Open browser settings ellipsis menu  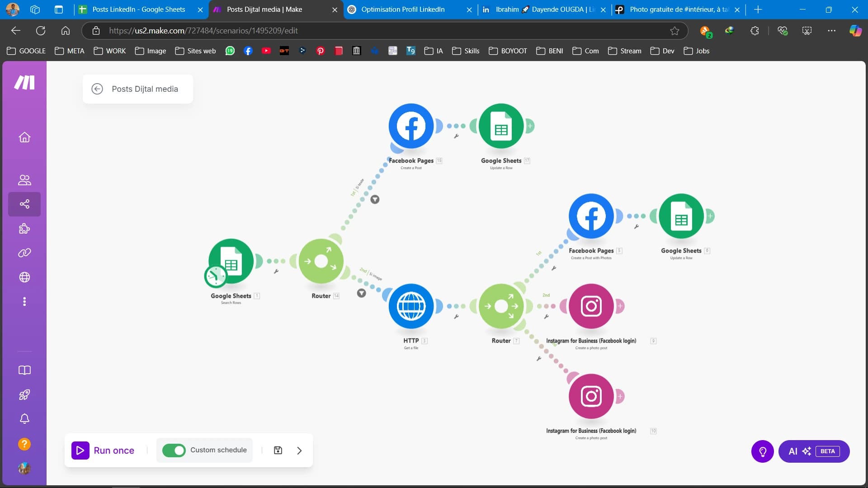tap(831, 31)
